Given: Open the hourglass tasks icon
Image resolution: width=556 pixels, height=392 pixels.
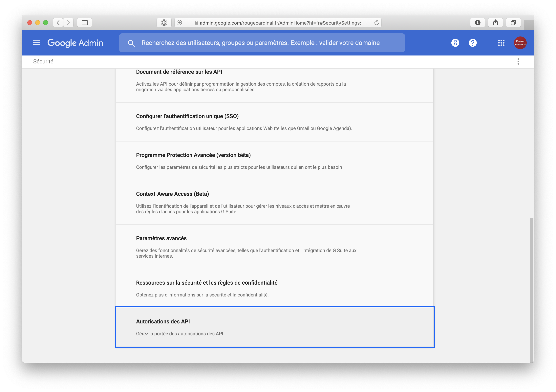Looking at the screenshot, I should tap(455, 43).
